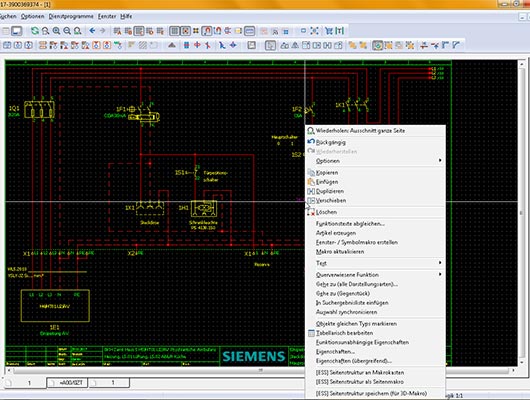The width and height of the screenshot is (530, 400).
Task: Open the Optionen menu in menu bar
Action: pyautogui.click(x=32, y=16)
